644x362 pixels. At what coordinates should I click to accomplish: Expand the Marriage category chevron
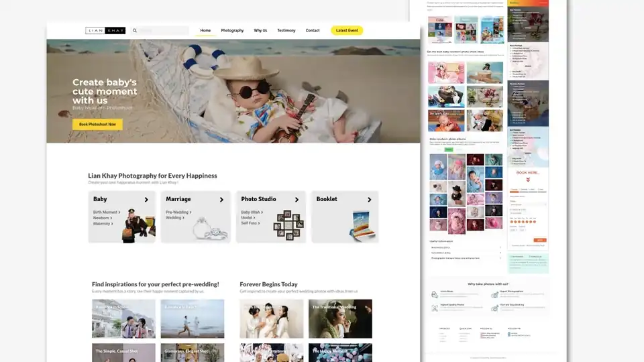(221, 200)
